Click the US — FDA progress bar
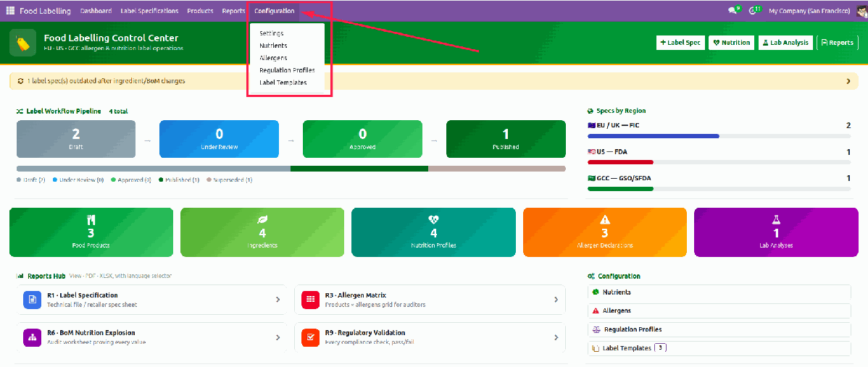The height and width of the screenshot is (367, 868). (719, 162)
